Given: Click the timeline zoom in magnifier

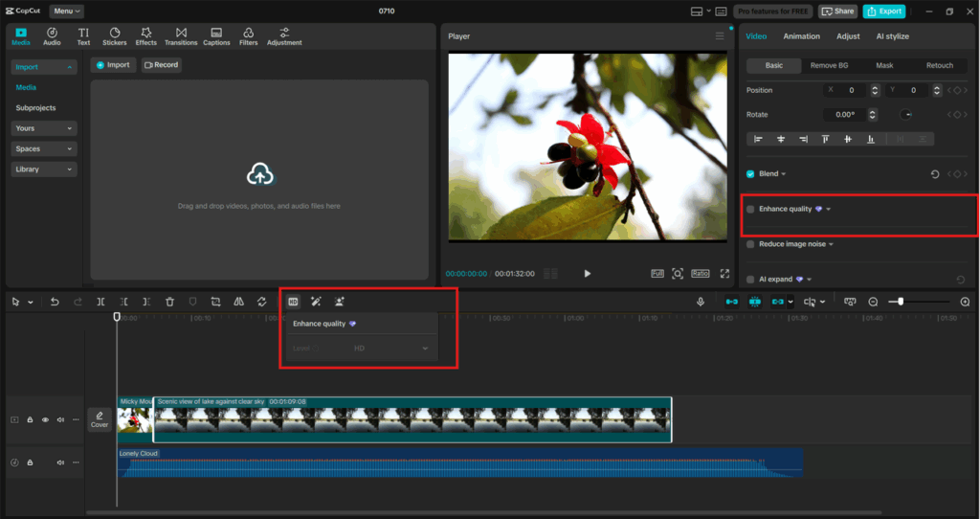Looking at the screenshot, I should [965, 302].
